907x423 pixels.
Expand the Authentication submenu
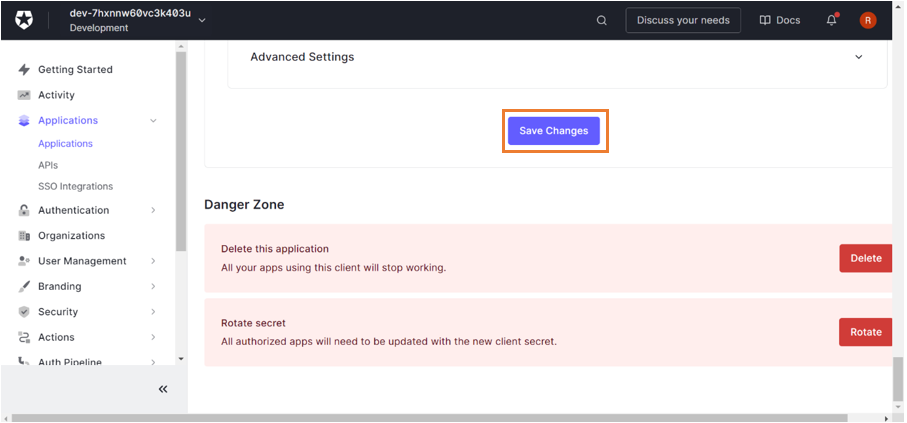click(153, 211)
